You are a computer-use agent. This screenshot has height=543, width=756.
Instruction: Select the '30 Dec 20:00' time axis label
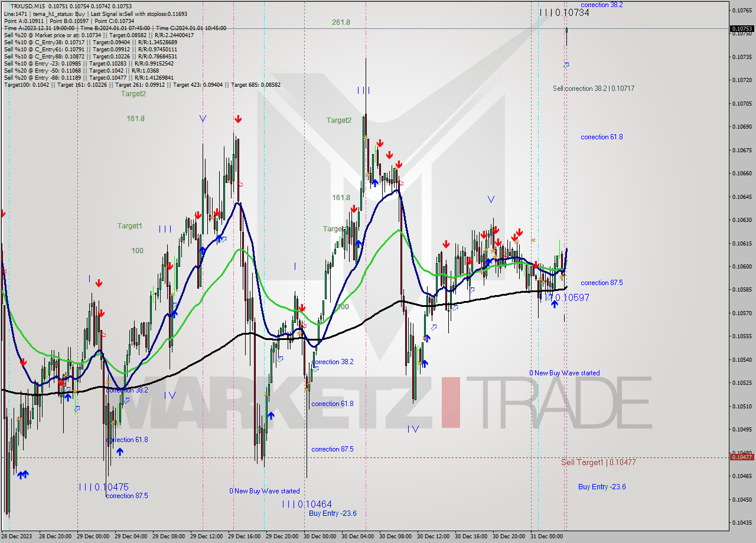click(x=509, y=537)
